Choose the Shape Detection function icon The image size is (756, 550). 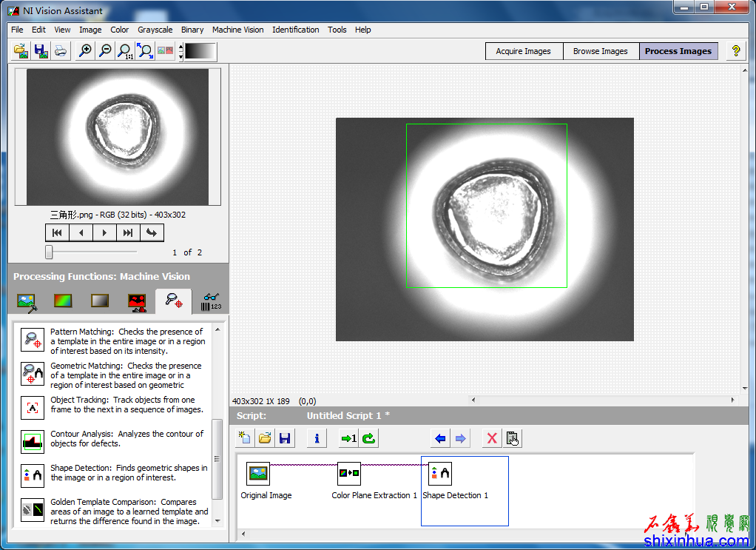point(33,476)
